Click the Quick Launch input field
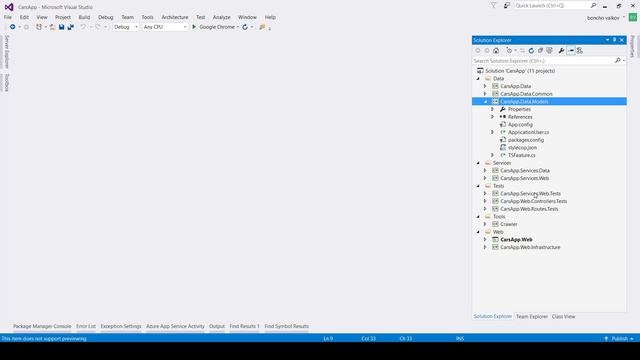The width and height of the screenshot is (640, 360). [551, 5]
